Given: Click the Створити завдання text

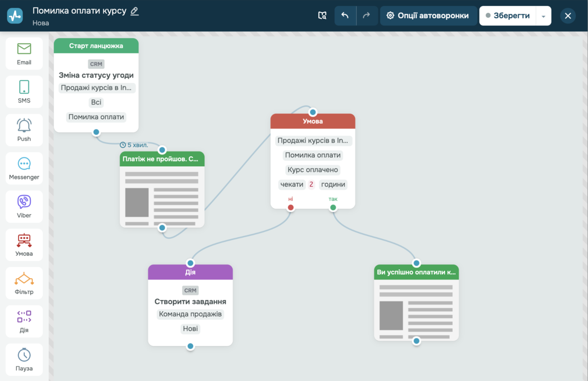Looking at the screenshot, I should point(190,302).
